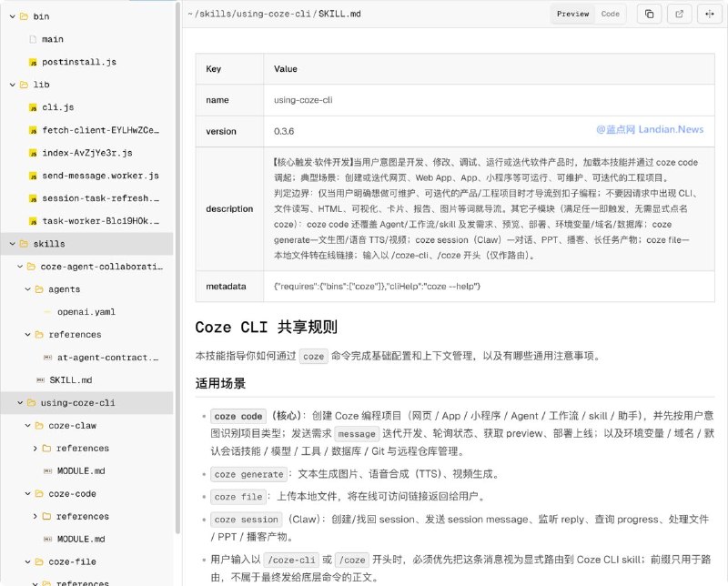
Task: Click the lib folder icon
Action: coord(25,85)
